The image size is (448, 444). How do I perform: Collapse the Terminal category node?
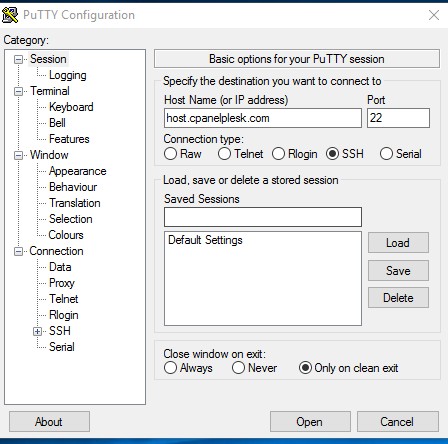coord(18,91)
